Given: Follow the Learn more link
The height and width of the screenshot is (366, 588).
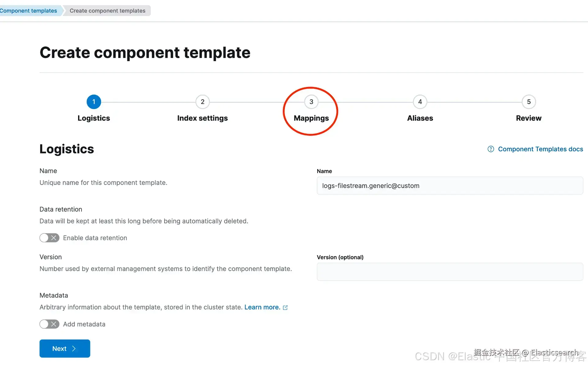Looking at the screenshot, I should 262,307.
